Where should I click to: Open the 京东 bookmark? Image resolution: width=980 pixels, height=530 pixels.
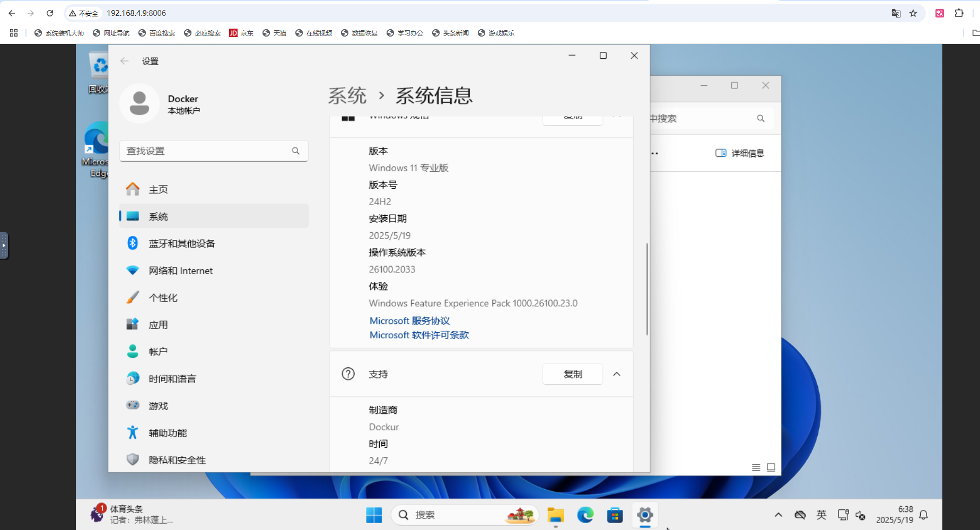tap(241, 33)
